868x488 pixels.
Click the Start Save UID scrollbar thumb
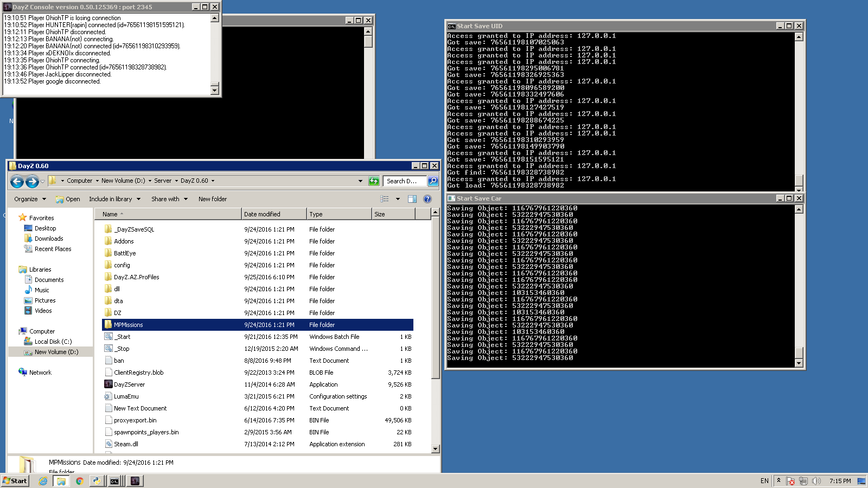coord(799,179)
